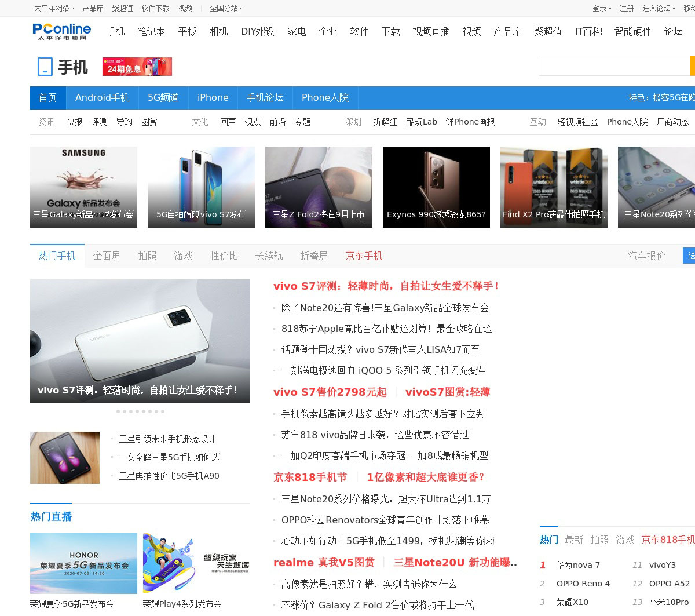
Task: Click the PConline logo
Action: point(62,31)
